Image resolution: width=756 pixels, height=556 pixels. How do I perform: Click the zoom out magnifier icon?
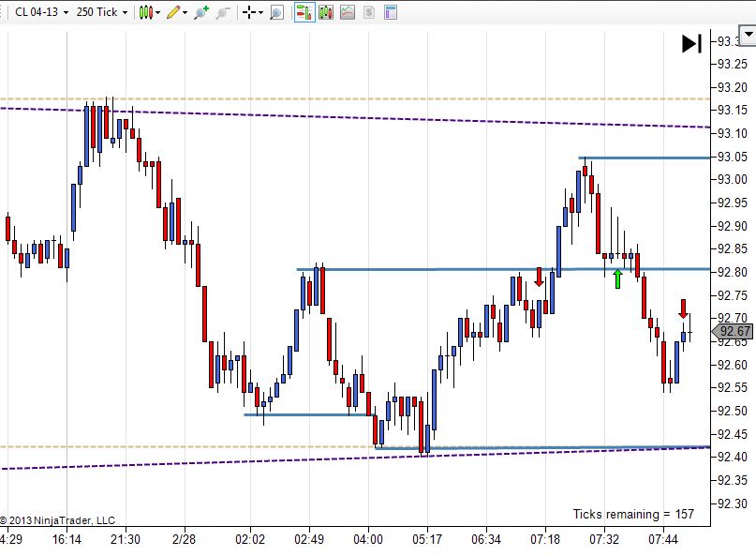coord(222,12)
